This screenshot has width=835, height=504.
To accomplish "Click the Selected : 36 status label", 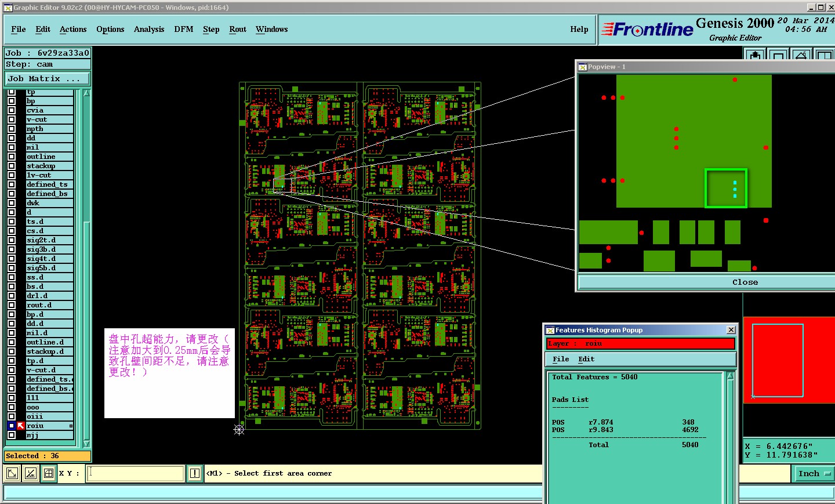I will 48,456.
